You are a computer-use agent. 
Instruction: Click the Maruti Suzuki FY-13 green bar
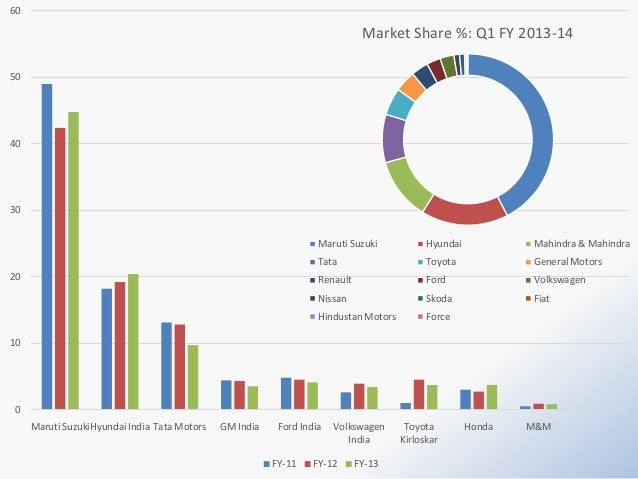[x=74, y=260]
